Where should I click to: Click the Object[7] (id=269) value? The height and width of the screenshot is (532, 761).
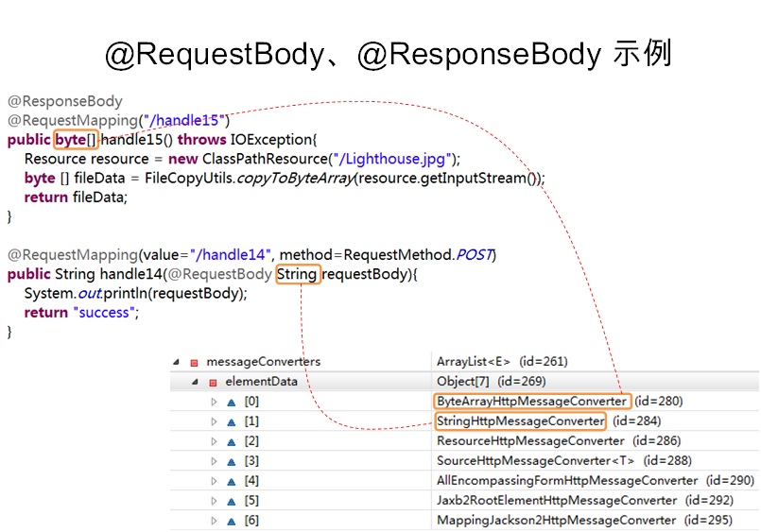coord(492,382)
